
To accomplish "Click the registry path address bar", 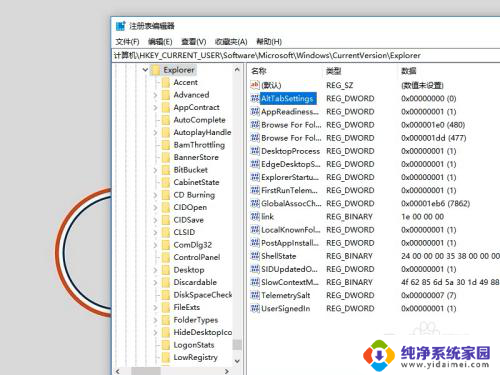I will 306,55.
